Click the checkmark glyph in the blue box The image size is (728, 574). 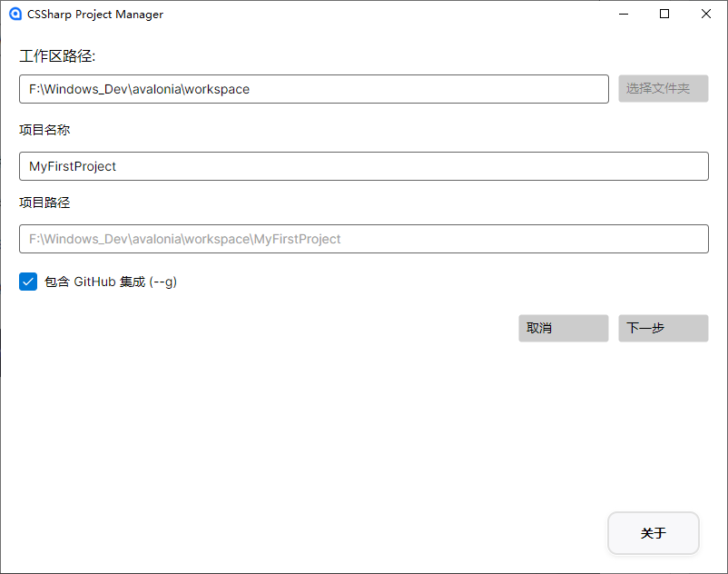28,282
